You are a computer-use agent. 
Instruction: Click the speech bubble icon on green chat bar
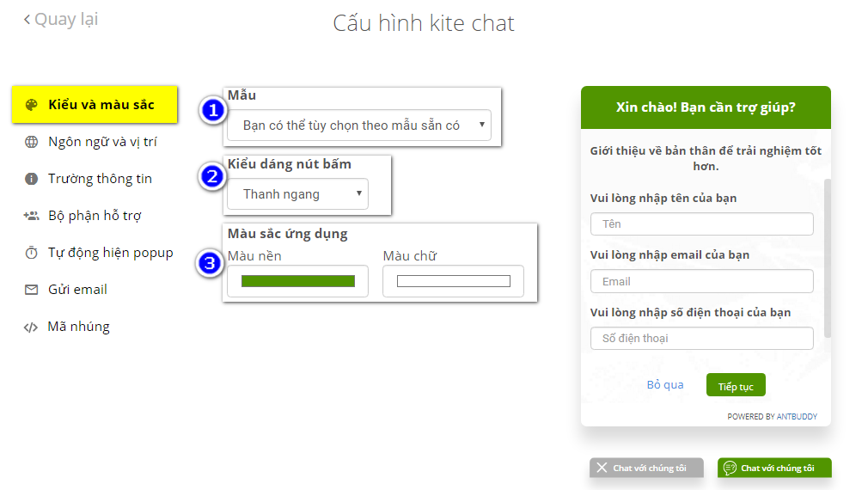coord(730,468)
